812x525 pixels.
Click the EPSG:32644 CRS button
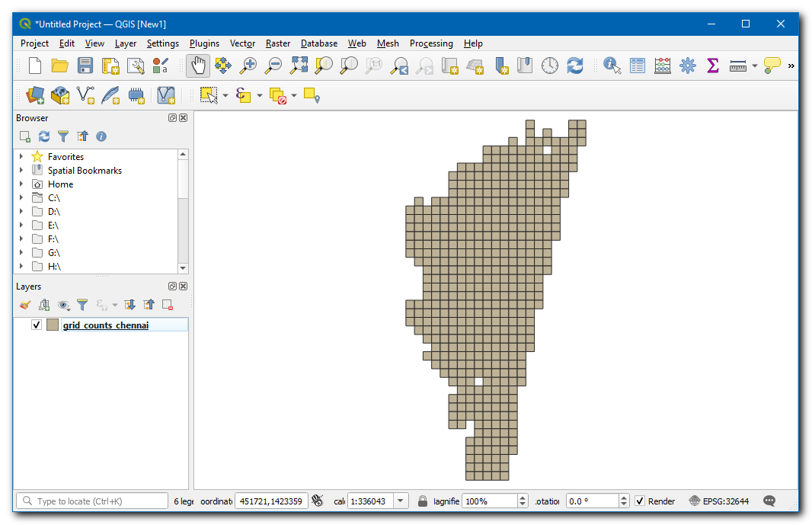pos(718,501)
